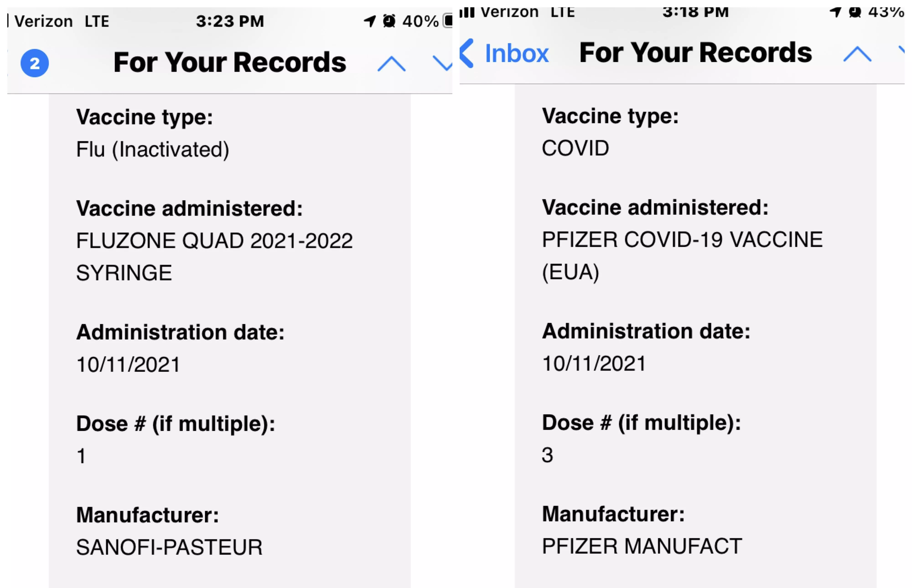Tap the location arrow next to 40% battery
The height and width of the screenshot is (588, 912).
point(369,21)
